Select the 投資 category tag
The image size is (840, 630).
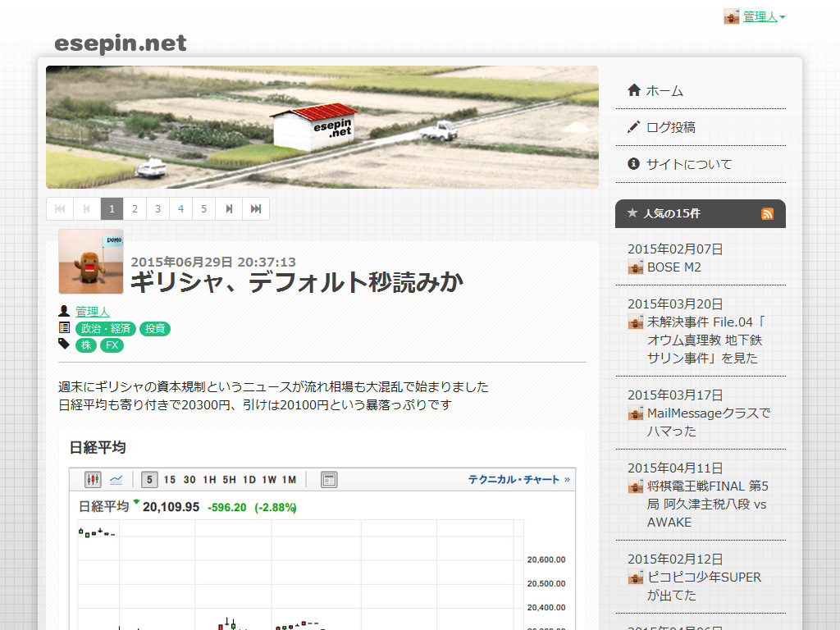[155, 328]
